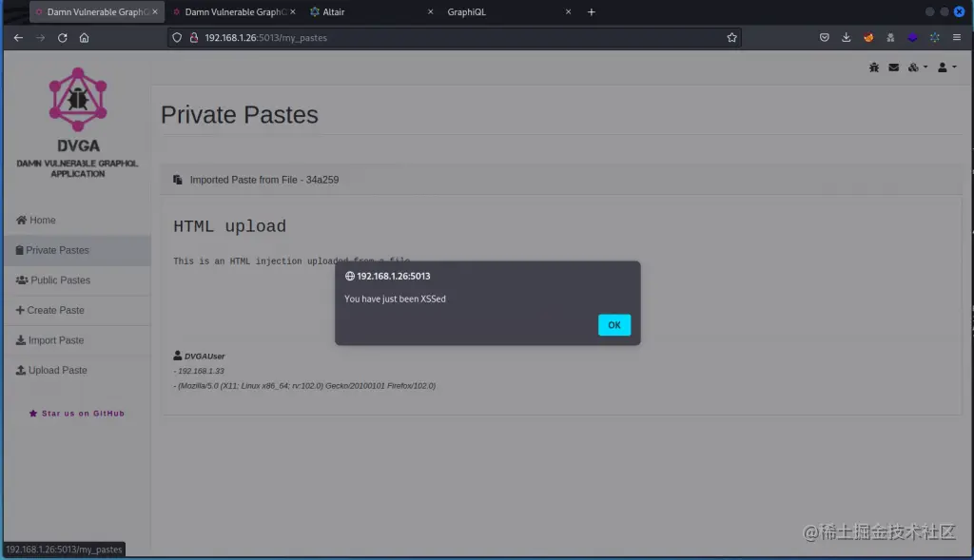Click the purple extension icon in toolbar
The height and width of the screenshot is (560, 974).
pos(912,38)
